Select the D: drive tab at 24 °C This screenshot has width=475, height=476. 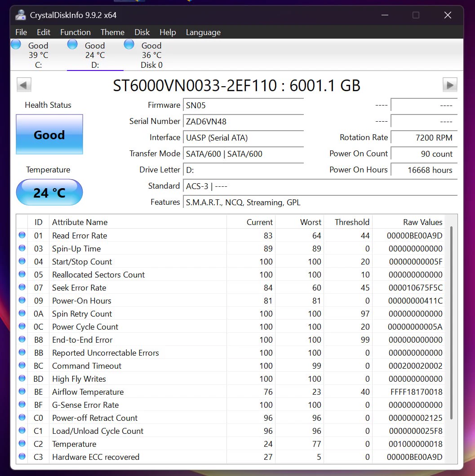[95, 55]
